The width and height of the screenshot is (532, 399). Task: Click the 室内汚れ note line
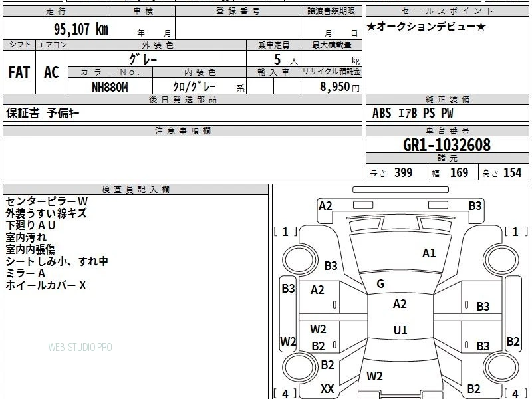(26, 237)
